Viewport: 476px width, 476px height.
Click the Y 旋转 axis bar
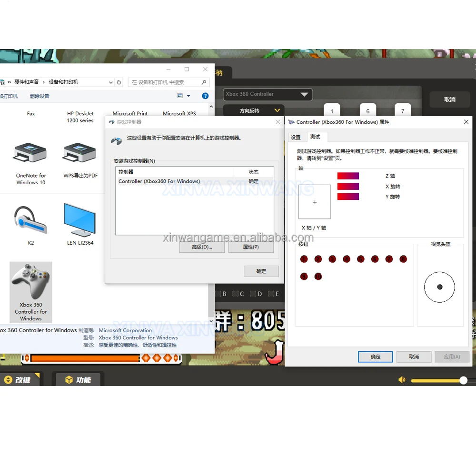pos(348,197)
